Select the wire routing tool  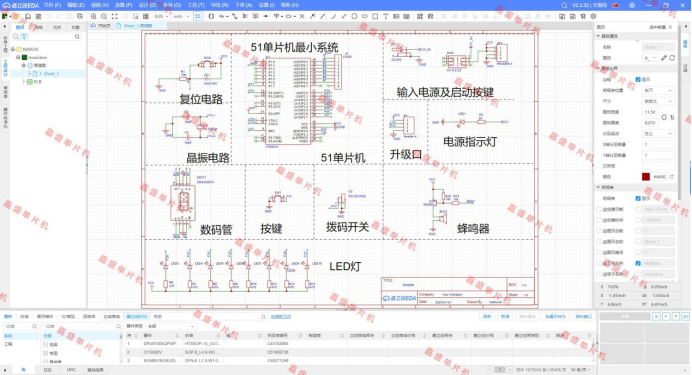coord(234,16)
